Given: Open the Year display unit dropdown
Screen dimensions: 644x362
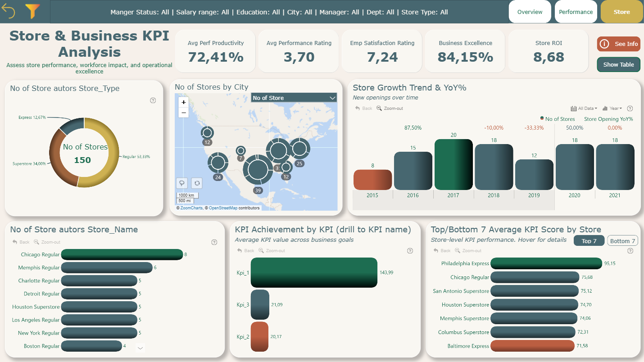Looking at the screenshot, I should [x=612, y=109].
